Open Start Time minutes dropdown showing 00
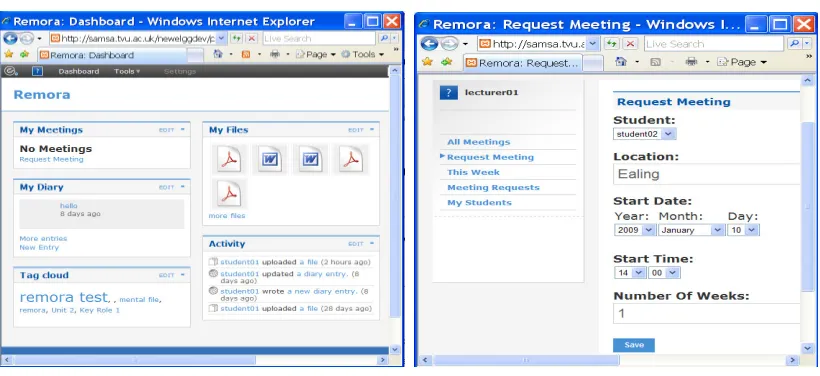Screen dimensions: 820x376 [664, 272]
